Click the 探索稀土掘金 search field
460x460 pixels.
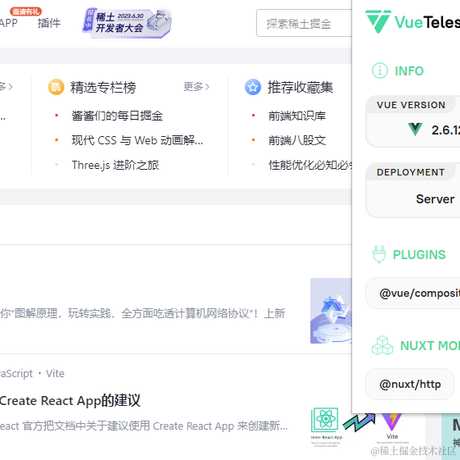[304, 23]
